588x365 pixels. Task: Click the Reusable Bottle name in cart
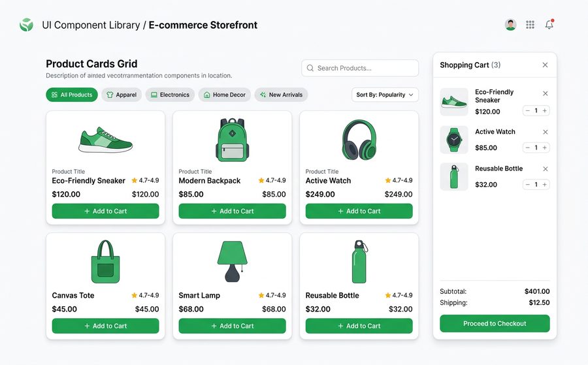[x=498, y=168]
